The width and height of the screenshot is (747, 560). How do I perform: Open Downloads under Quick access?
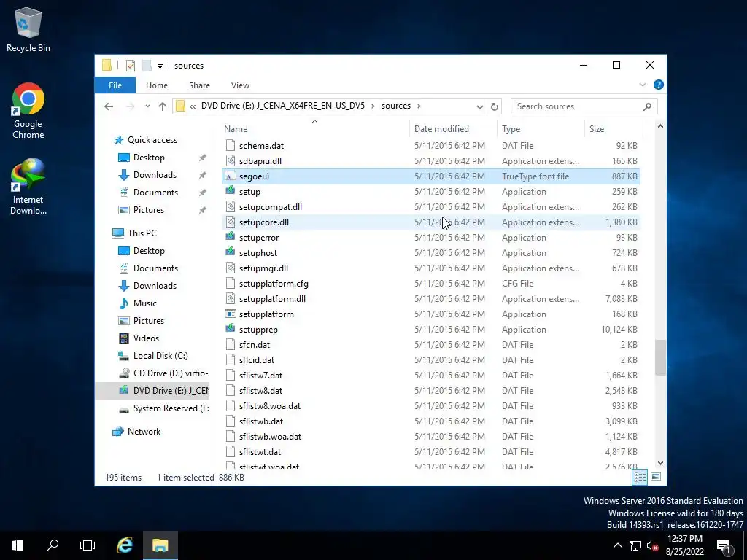tap(155, 175)
